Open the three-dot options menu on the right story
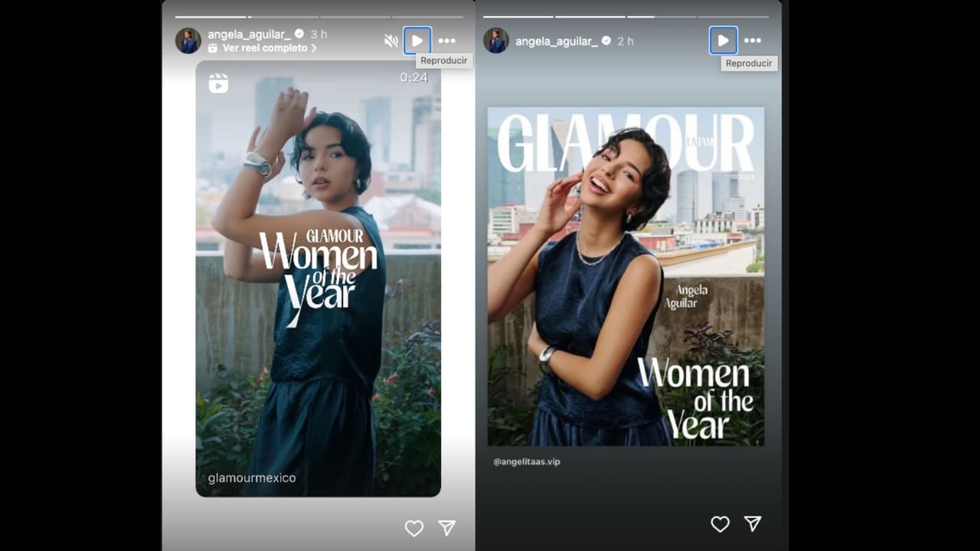This screenshot has width=980, height=551. click(753, 40)
